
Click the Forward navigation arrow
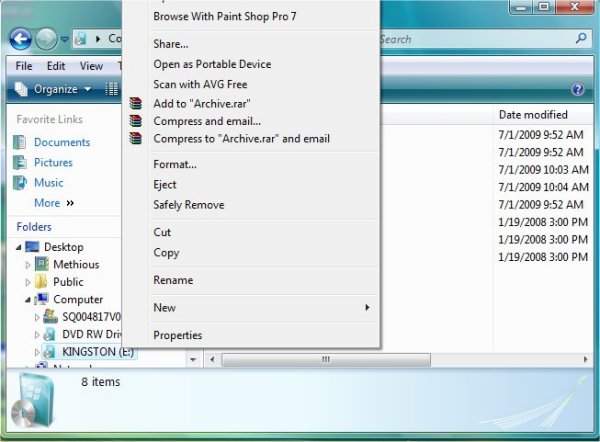point(46,39)
